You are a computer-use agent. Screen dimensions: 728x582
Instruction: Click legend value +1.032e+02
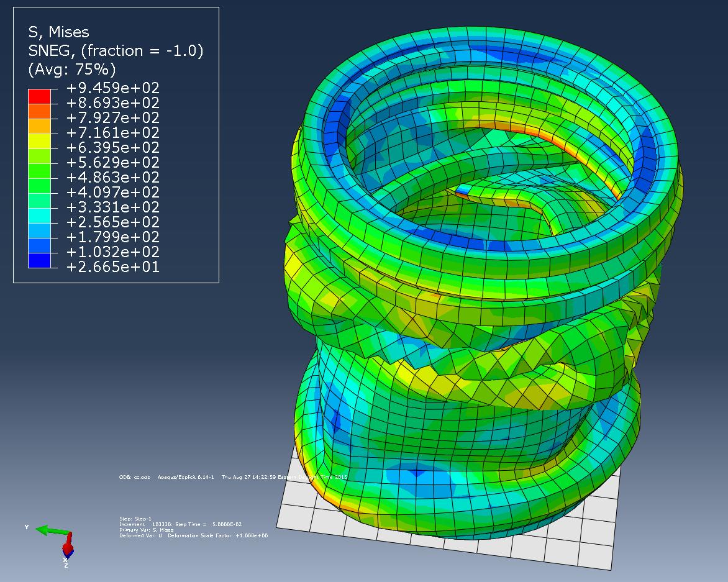[x=113, y=252]
